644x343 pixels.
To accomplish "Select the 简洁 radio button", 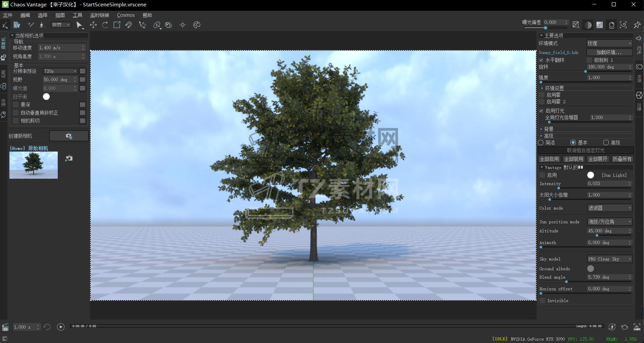I will 541,142.
